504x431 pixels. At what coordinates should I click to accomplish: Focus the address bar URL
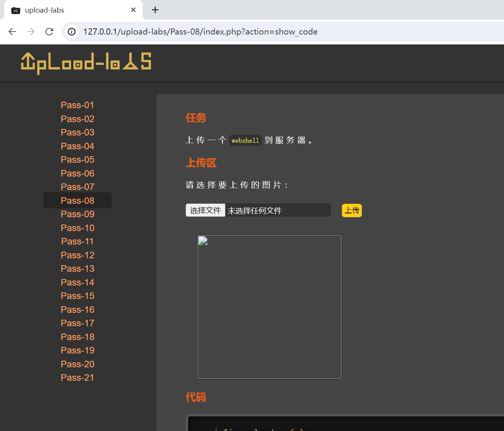(200, 31)
